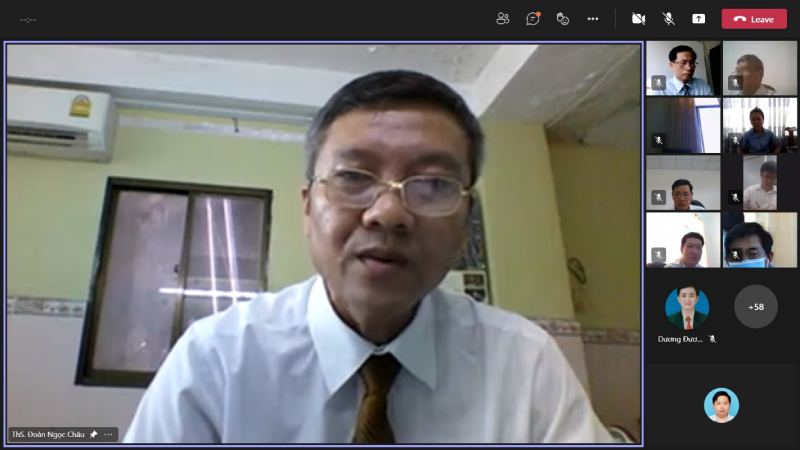
Task: Open the reactions and raise hand menu
Action: (563, 18)
